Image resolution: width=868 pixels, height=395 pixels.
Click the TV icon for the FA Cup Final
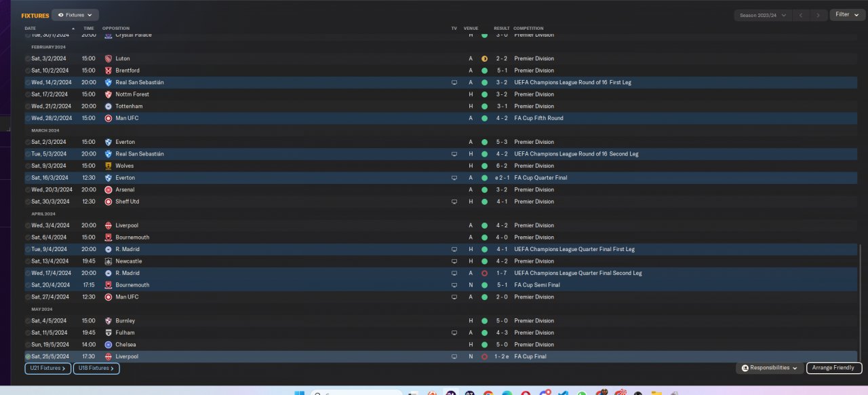(454, 356)
